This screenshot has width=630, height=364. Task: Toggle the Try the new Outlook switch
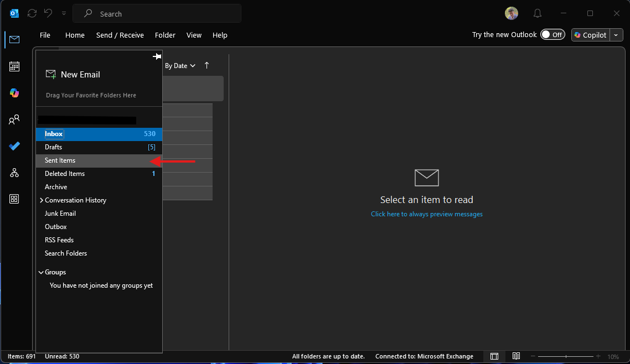click(x=552, y=35)
